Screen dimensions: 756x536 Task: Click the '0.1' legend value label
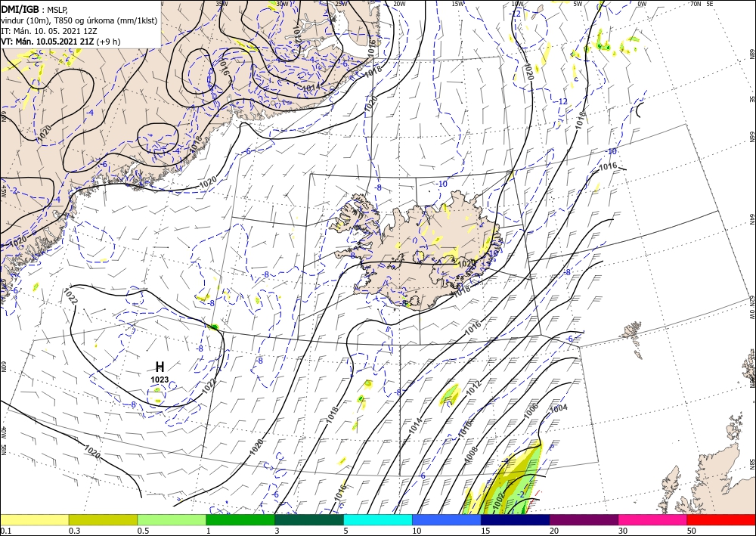coord(5,531)
